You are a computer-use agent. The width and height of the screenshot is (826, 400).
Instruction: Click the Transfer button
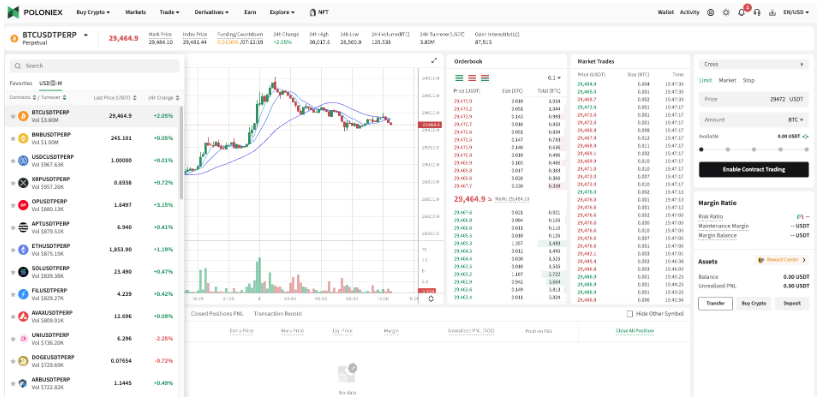coord(715,304)
